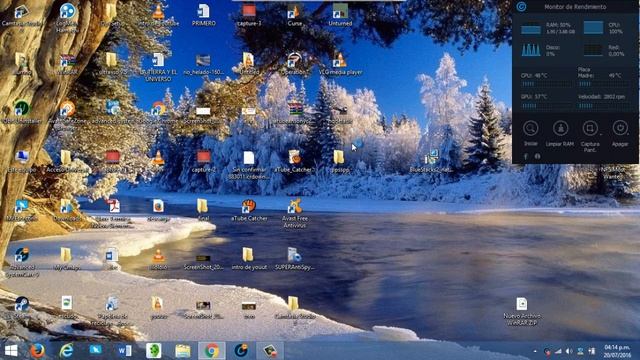Click the Monitor de Rendimiento logo icon
The height and width of the screenshot is (360, 640).
tap(521, 7)
